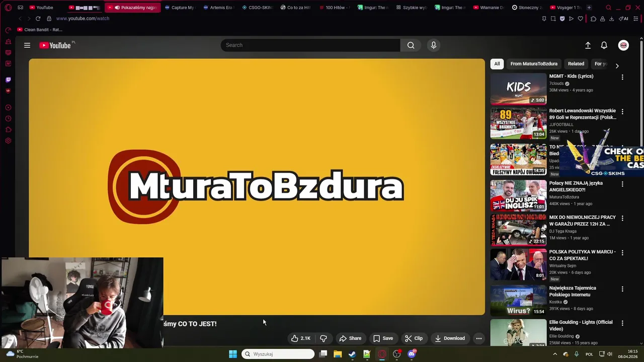
Task: Show hidden system tray icons chevron
Action: (555, 354)
